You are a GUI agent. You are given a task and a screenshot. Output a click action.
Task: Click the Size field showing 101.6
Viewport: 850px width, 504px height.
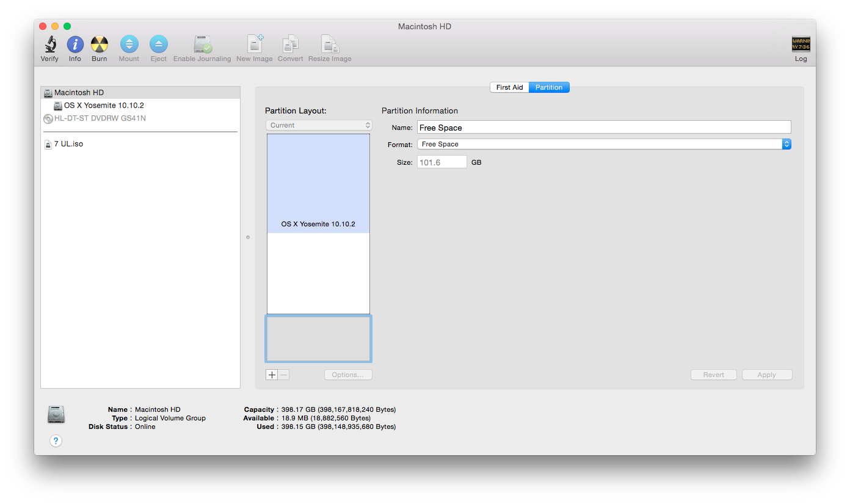pyautogui.click(x=442, y=162)
